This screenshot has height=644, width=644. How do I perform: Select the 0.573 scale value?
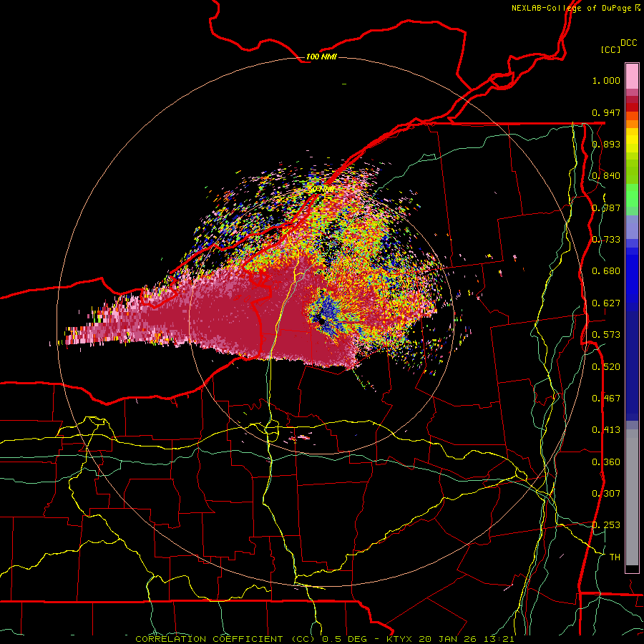pyautogui.click(x=606, y=334)
